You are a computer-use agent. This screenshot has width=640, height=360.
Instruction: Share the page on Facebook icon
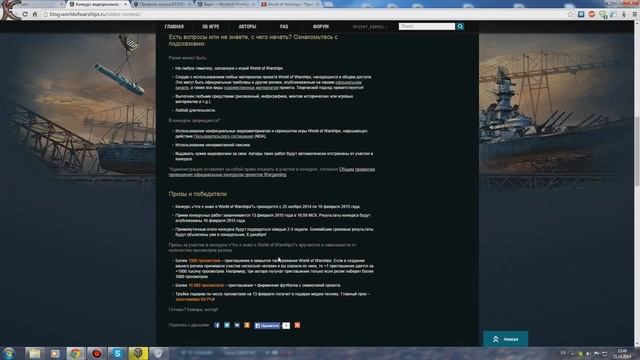pyautogui.click(x=217, y=325)
